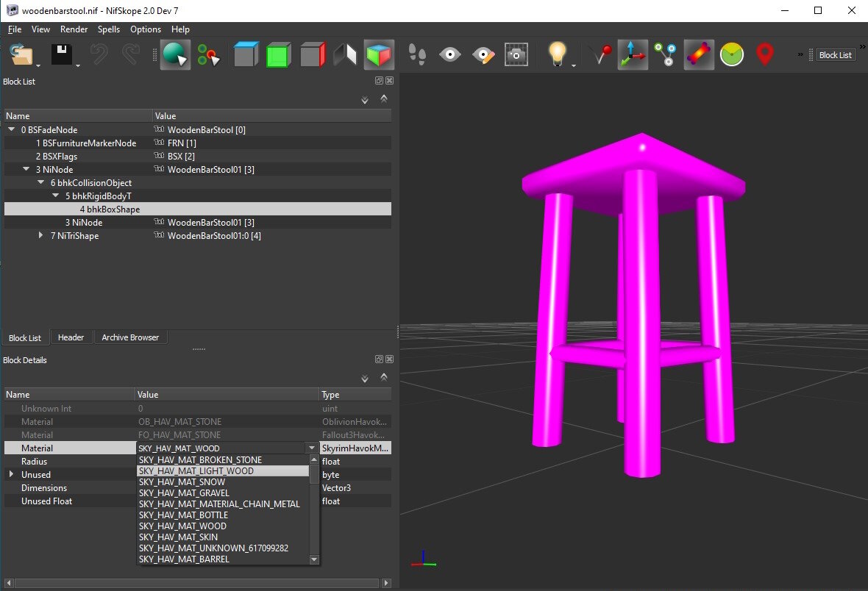The image size is (868, 591).
Task: Click the Save file icon
Action: coord(59,54)
